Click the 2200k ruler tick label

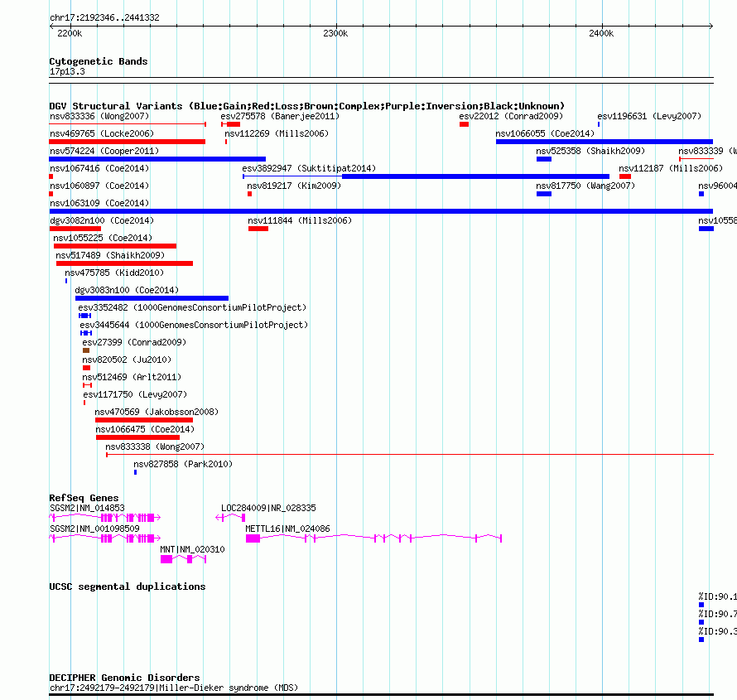point(70,33)
